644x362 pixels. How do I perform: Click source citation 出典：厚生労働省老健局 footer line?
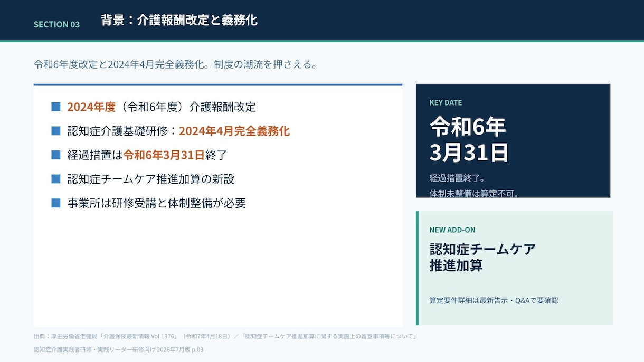(x=225, y=336)
